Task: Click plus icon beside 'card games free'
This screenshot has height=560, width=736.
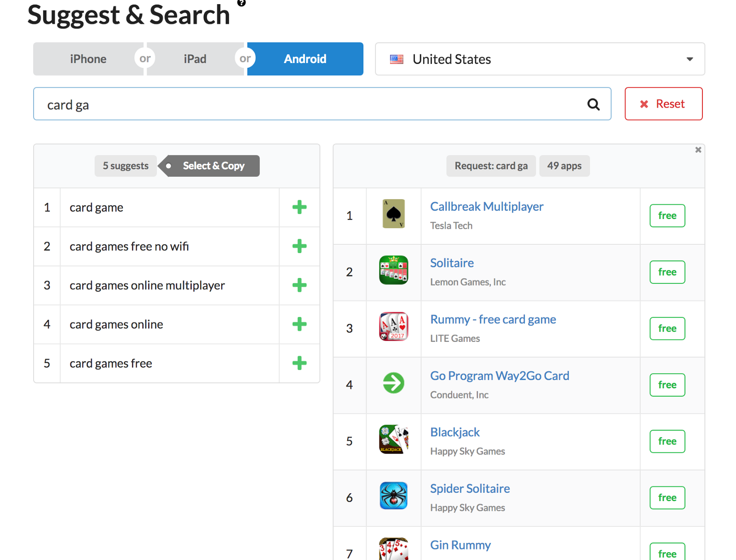Action: point(299,363)
